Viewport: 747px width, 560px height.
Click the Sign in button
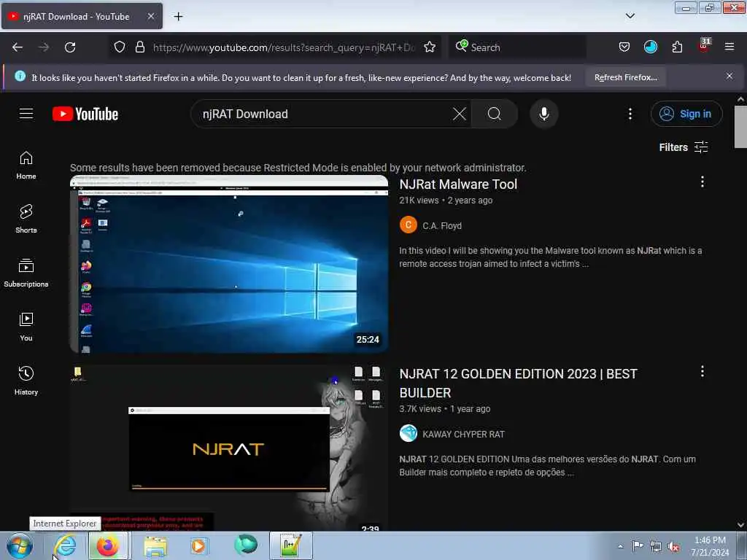pos(686,114)
